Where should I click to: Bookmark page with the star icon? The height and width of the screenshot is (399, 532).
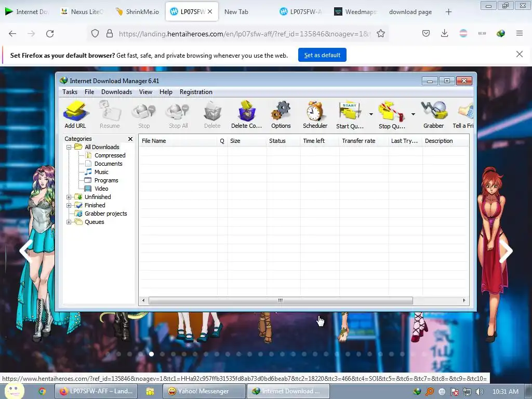point(381,34)
